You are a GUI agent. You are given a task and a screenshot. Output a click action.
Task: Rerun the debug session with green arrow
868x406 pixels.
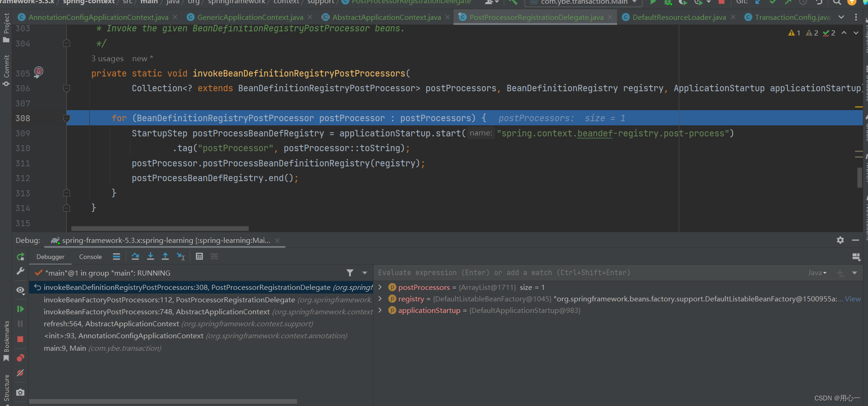point(20,257)
